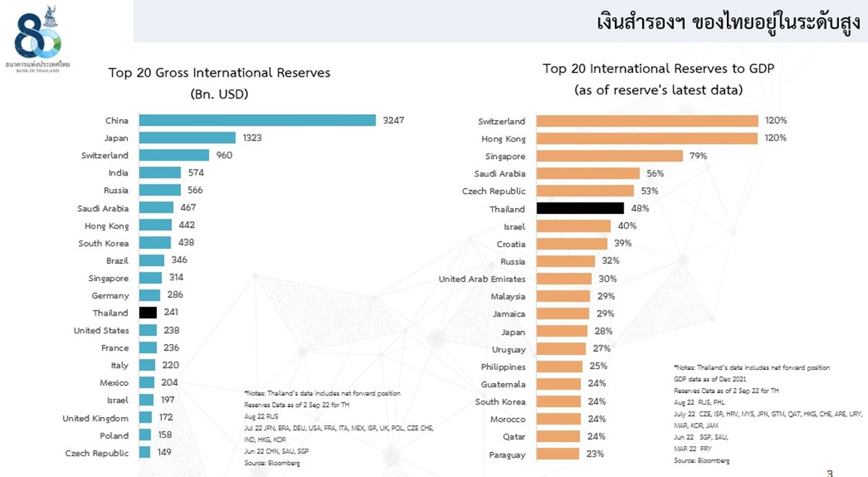868x477 pixels.
Task: Click the Czech Republic 149 bar
Action: [145, 453]
